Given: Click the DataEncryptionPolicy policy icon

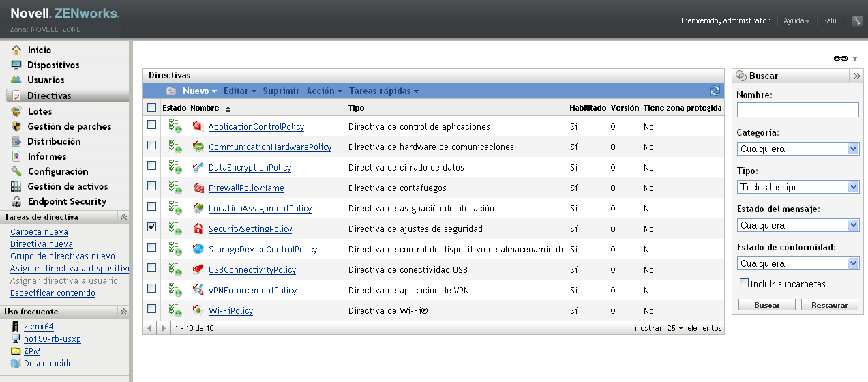Looking at the screenshot, I should point(198,167).
